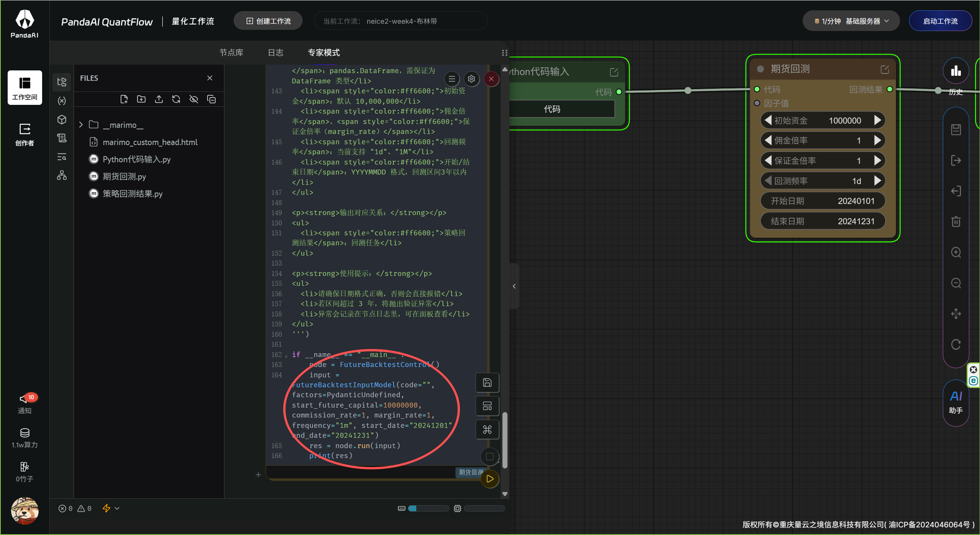980x535 pixels.
Task: Click the PandaAI logo
Action: tap(25, 24)
